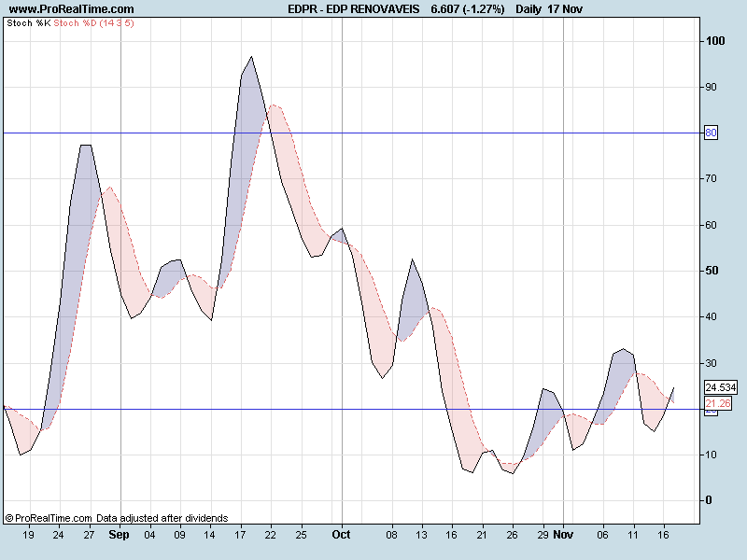Click the 19 date tick label
The width and height of the screenshot is (747, 560).
[28, 535]
